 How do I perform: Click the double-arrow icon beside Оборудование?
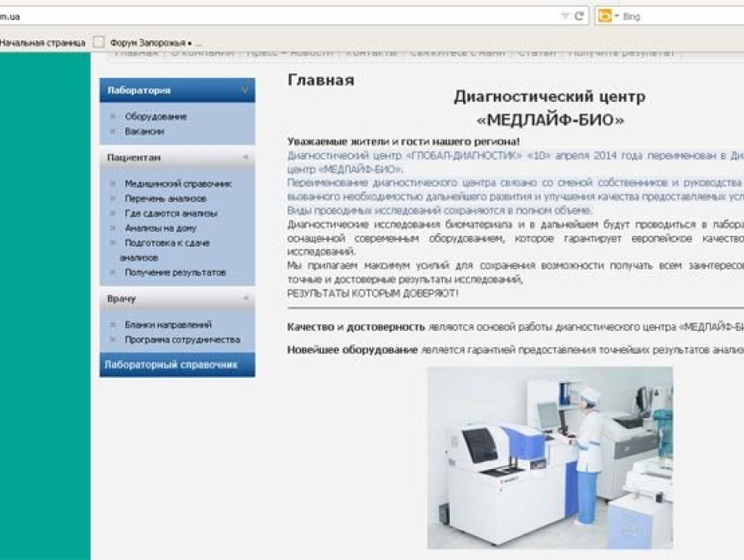click(113, 116)
